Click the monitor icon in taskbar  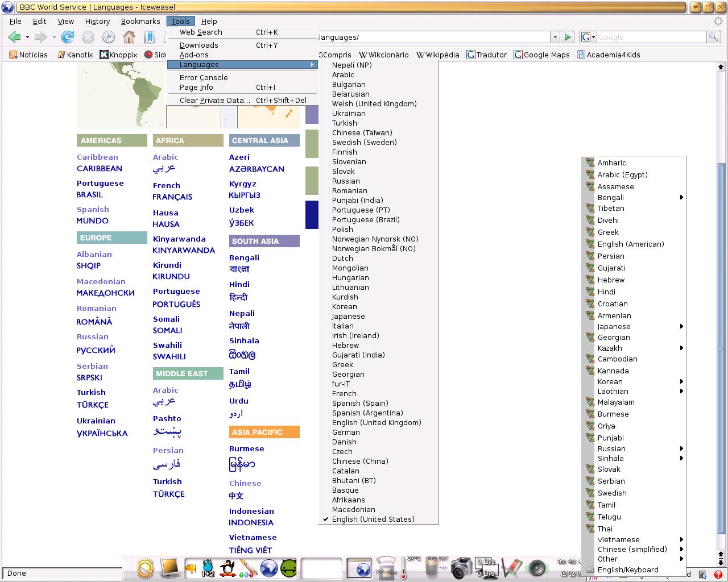[169, 568]
